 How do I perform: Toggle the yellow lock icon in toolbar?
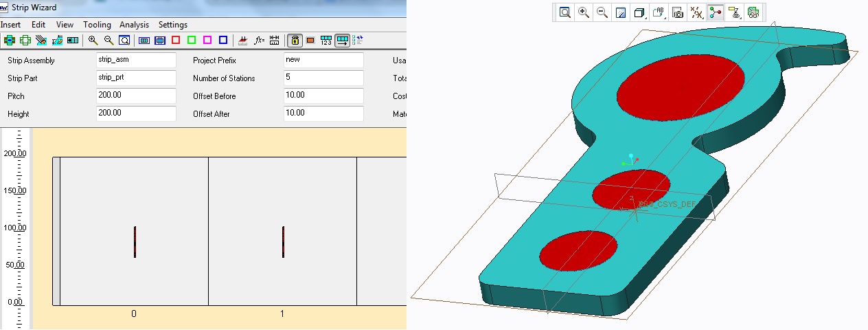[295, 40]
